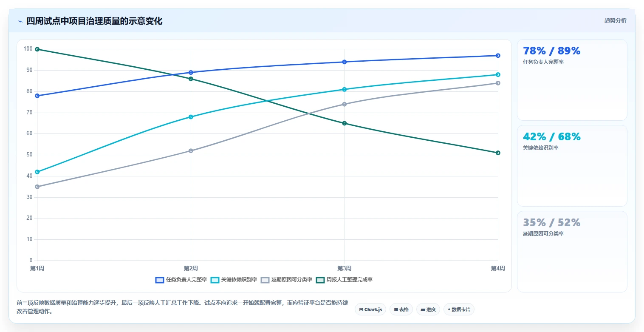Click the blue 任务负责人完整率 legend swatch

[160, 280]
